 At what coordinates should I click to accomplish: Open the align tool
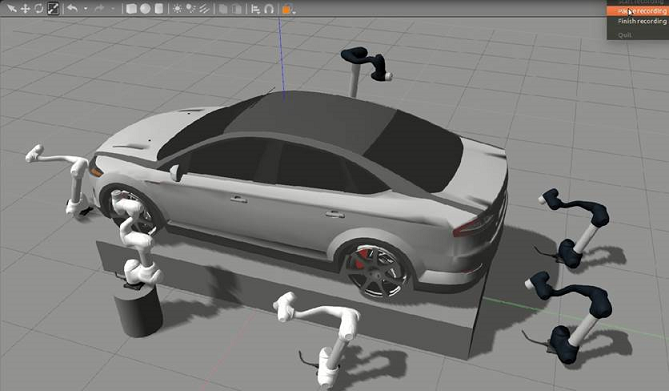coord(255,9)
